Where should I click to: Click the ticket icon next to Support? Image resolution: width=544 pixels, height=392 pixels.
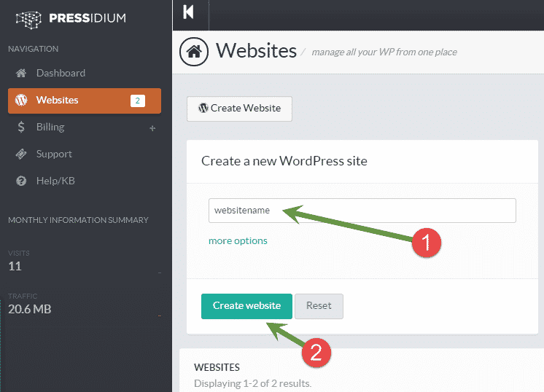pos(21,154)
